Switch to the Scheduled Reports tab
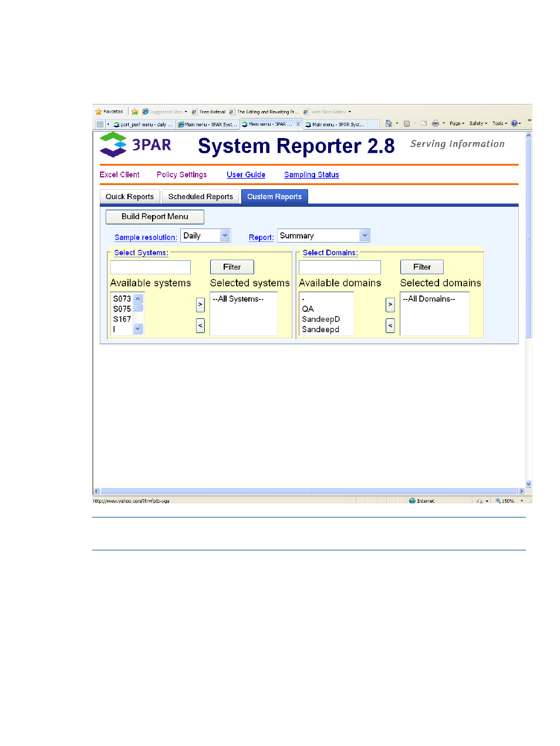Viewport: 560px width, 746px height. (201, 197)
